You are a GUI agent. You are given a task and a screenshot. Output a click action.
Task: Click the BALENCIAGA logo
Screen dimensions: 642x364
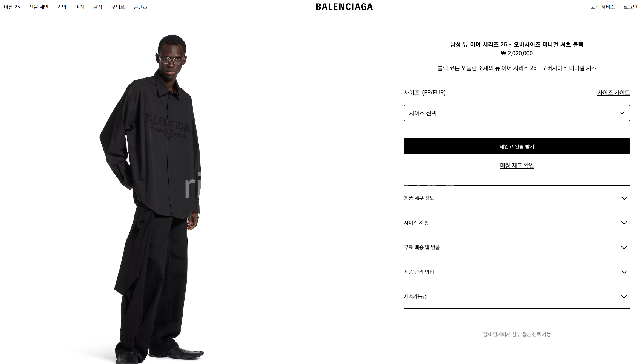pos(344,7)
